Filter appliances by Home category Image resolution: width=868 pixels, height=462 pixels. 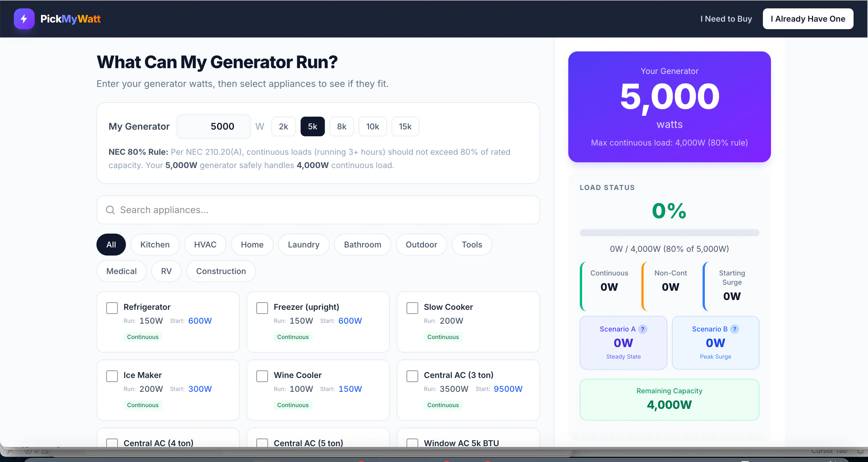coord(252,245)
